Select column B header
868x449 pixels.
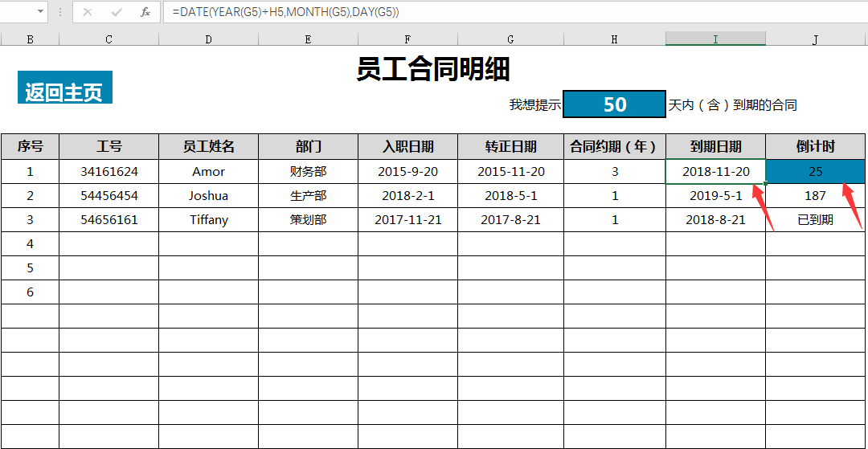coord(30,39)
